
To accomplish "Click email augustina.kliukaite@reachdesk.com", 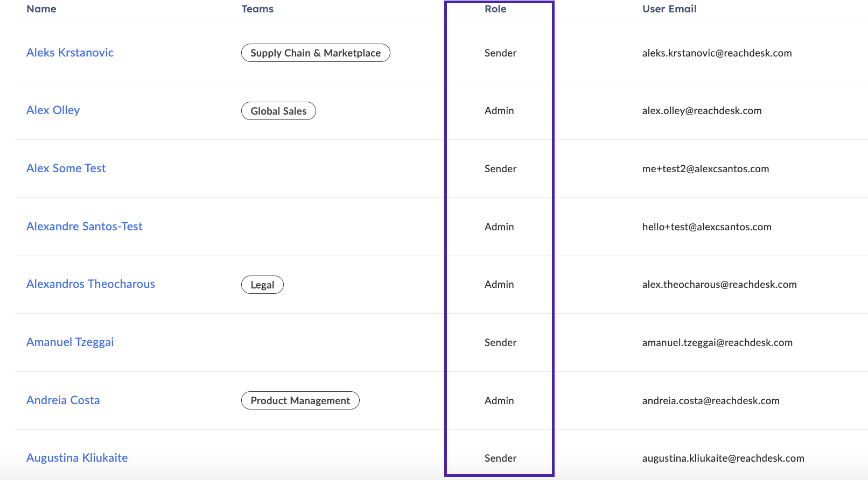I will [x=723, y=458].
